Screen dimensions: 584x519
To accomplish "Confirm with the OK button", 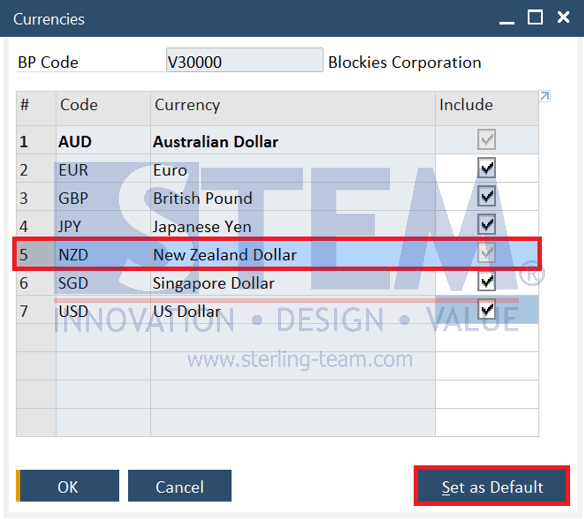I will coord(68,486).
